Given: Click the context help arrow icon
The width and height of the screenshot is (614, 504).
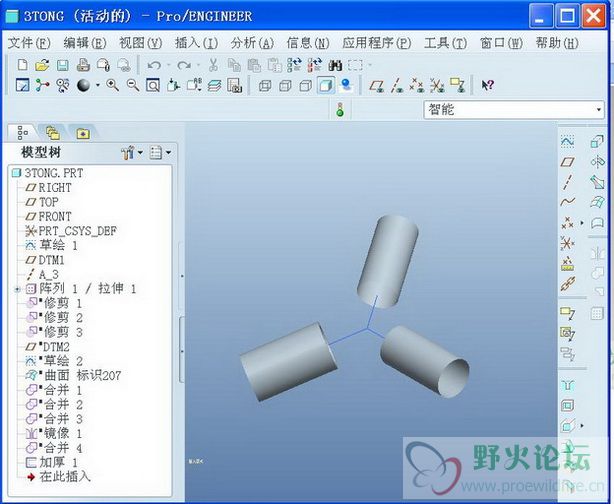Looking at the screenshot, I should [x=488, y=85].
